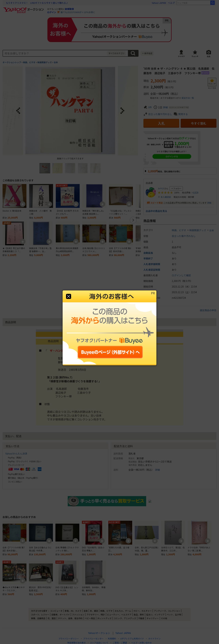Image resolution: width=219 pixels, height=644 pixels.
Task: Toggle watch star on 壬生義士伝 pressシート
Action: [x=129, y=204]
